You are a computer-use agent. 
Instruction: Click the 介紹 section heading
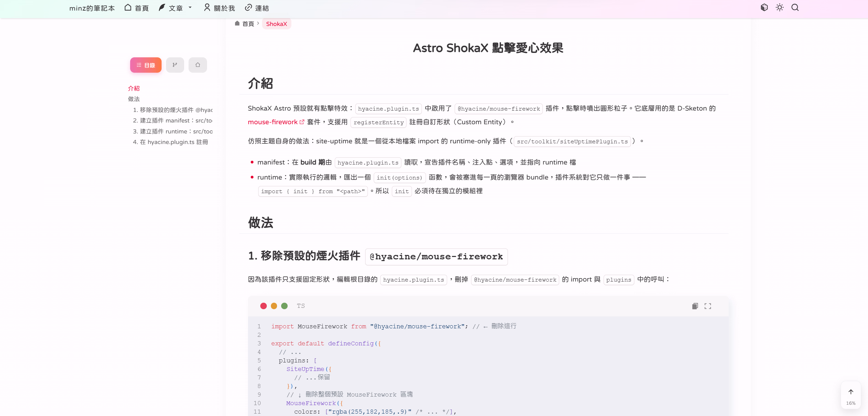tap(260, 83)
